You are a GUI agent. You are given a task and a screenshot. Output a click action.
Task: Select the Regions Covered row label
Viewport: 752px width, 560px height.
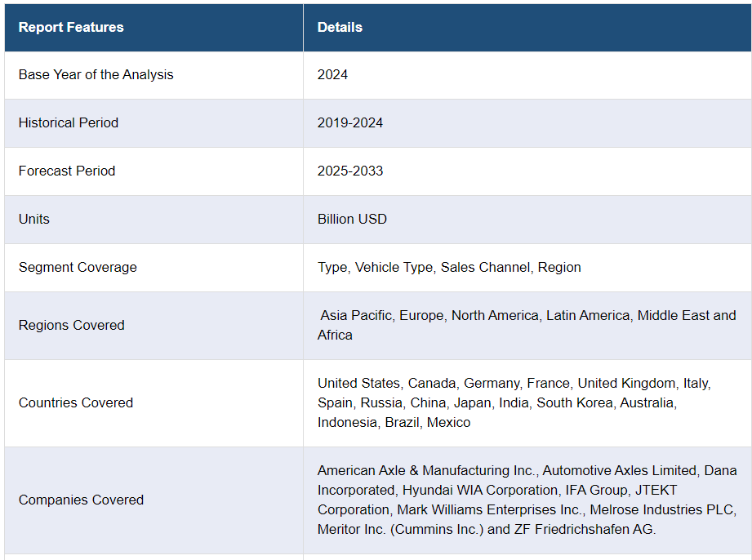coord(72,325)
